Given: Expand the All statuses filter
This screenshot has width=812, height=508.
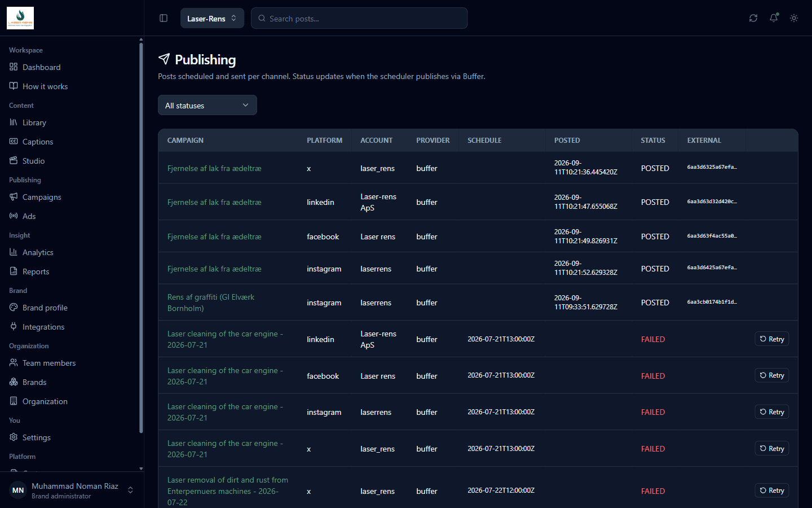Looking at the screenshot, I should [208, 105].
